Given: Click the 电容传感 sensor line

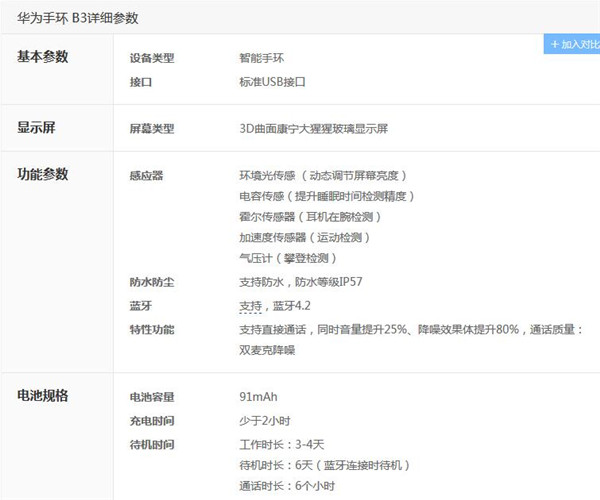Looking at the screenshot, I should coord(327,196).
